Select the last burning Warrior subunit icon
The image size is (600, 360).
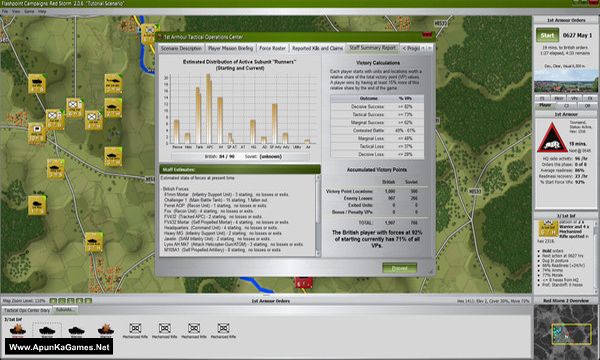tap(106, 330)
